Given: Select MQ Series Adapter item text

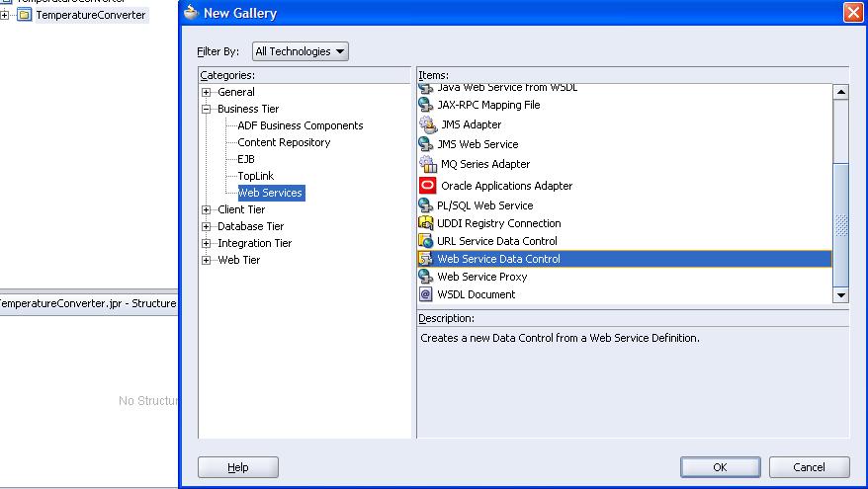Looking at the screenshot, I should (485, 164).
